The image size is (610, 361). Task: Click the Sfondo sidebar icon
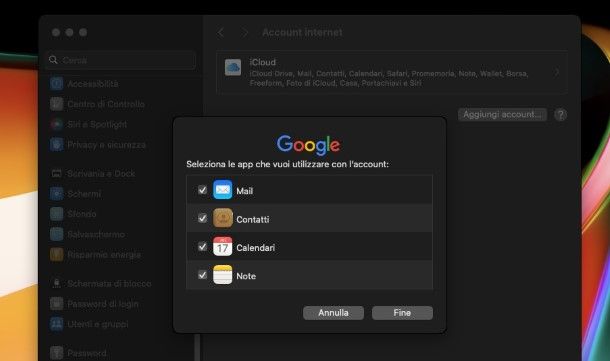pos(56,214)
